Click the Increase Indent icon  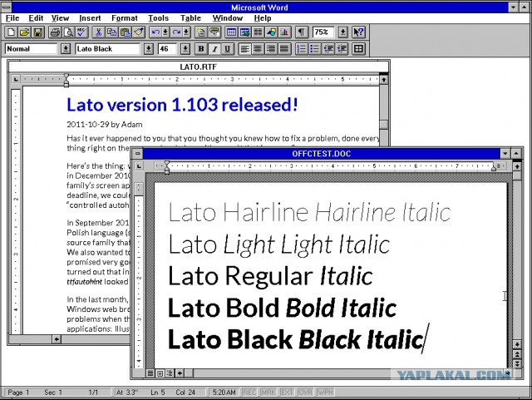tap(342, 49)
